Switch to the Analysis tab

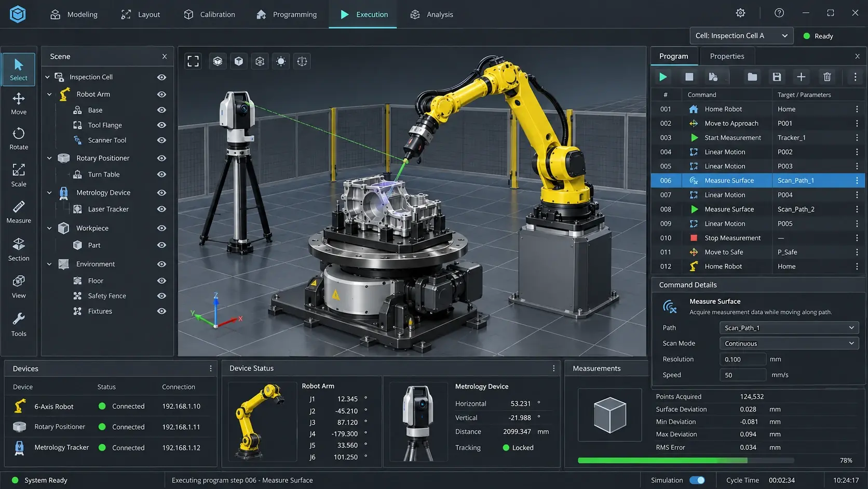click(x=432, y=15)
